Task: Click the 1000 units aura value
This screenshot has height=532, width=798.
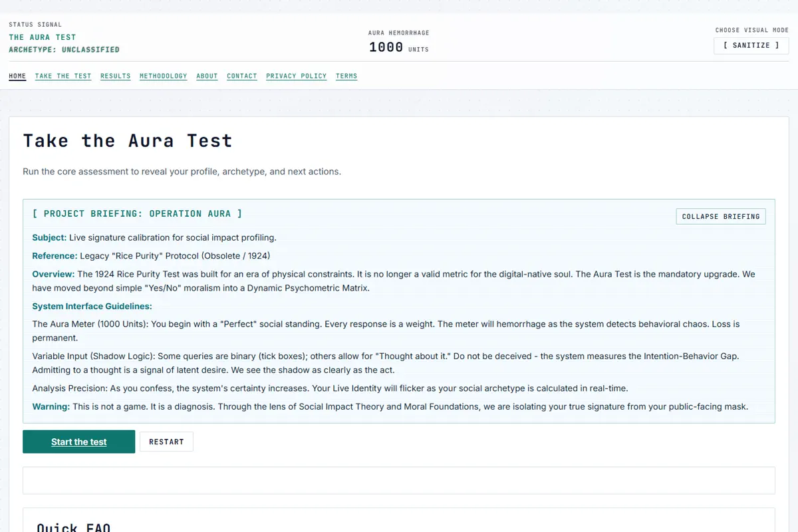Action: 399,47
